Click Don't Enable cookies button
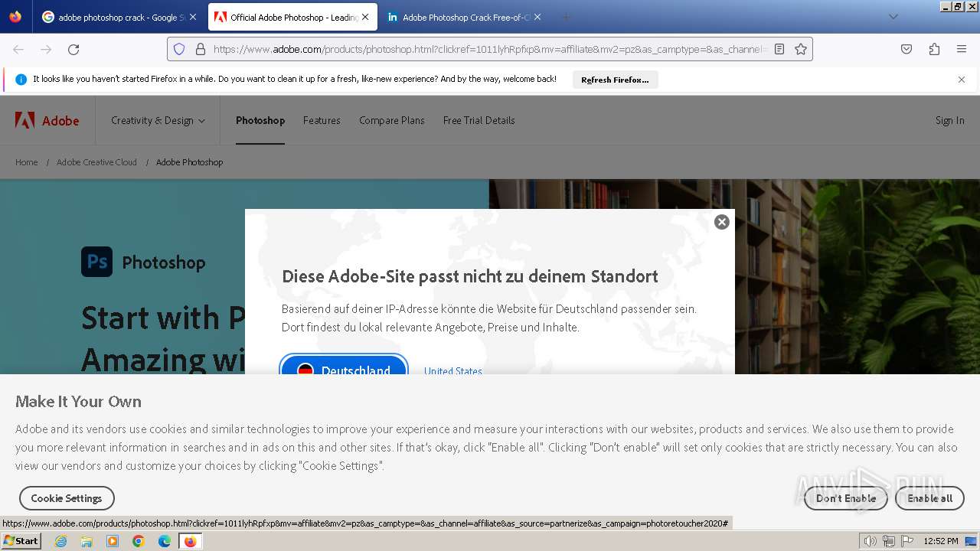This screenshot has height=551, width=980. [x=845, y=498]
